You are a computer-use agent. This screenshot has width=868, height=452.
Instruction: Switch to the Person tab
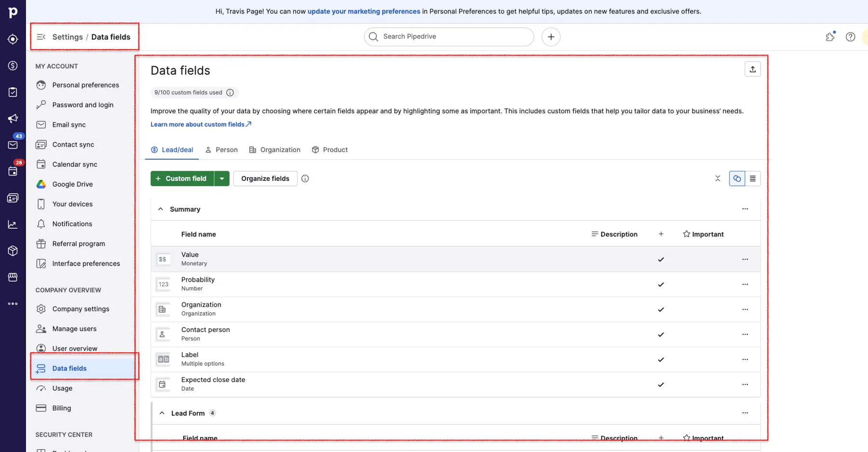tap(221, 150)
